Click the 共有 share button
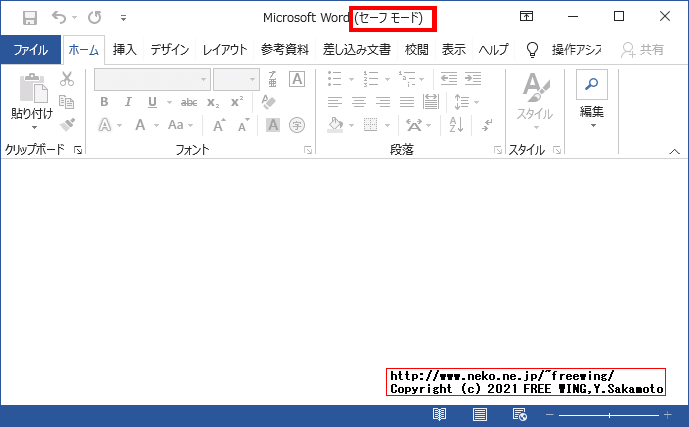Viewport: 689px width, 427px height. (642, 50)
